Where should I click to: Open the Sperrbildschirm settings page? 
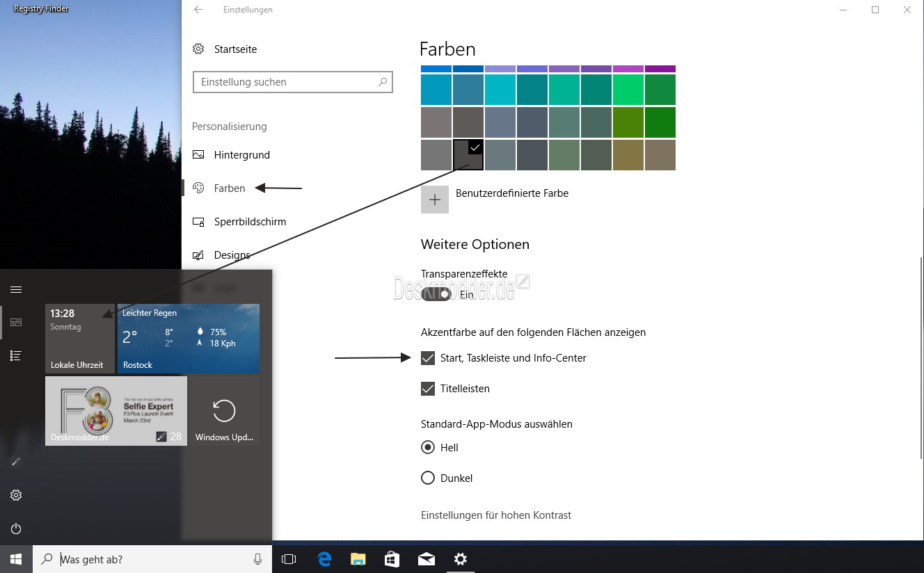[x=250, y=222]
